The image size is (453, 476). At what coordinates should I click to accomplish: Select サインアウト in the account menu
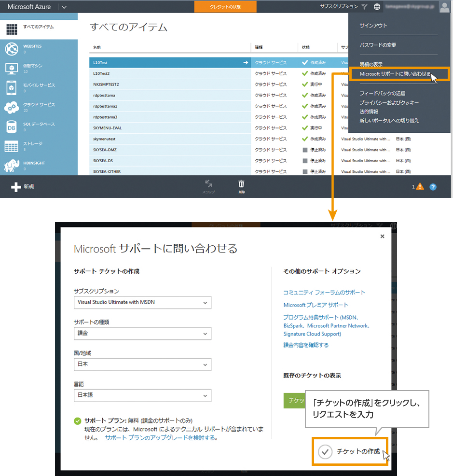click(373, 26)
